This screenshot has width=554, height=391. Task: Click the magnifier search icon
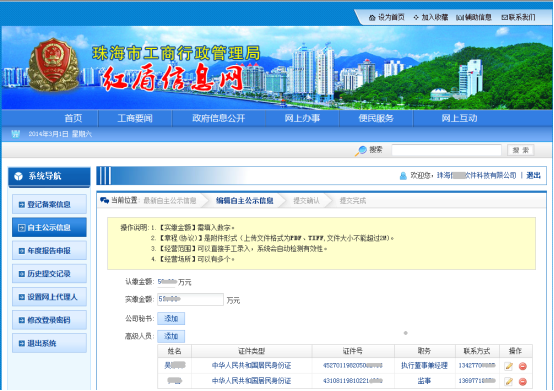tap(361, 150)
